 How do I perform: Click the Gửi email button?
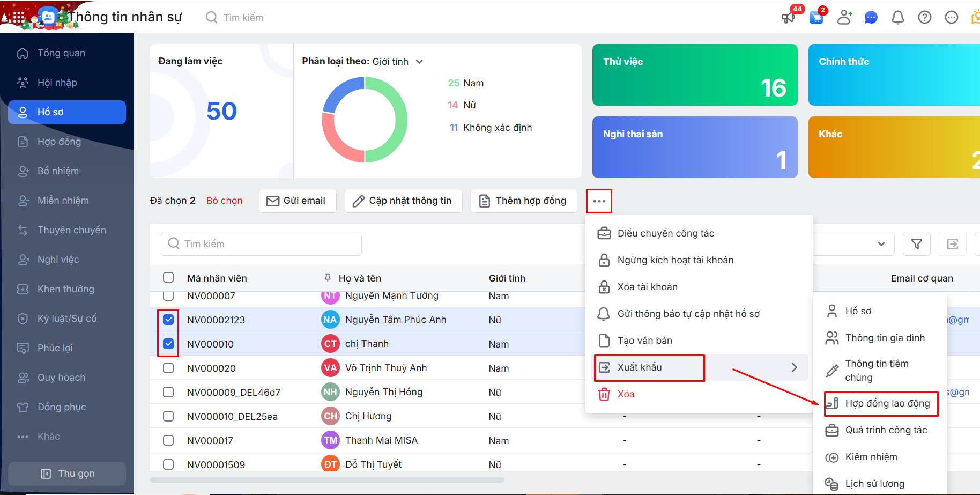[x=297, y=201]
